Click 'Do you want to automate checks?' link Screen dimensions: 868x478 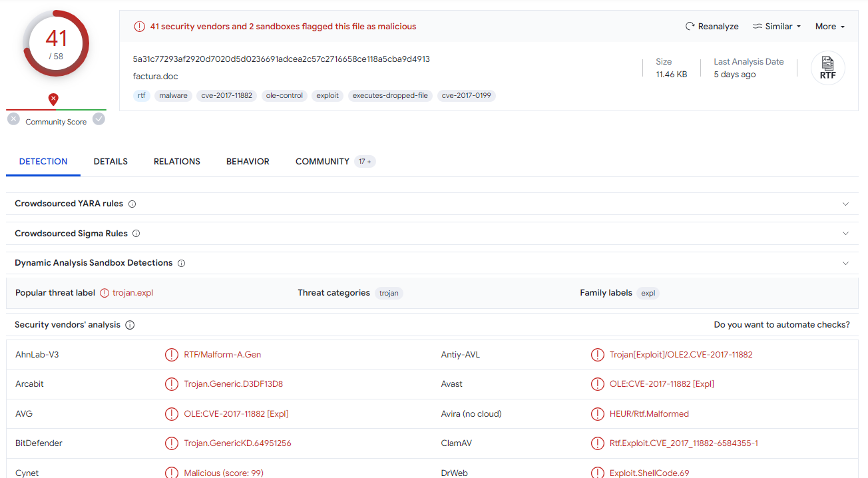click(x=781, y=325)
